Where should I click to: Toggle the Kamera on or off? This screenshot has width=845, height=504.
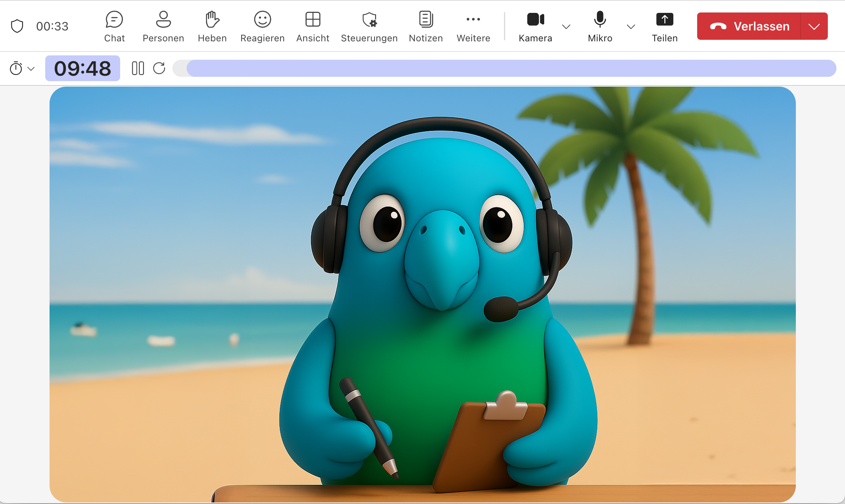coord(535,26)
